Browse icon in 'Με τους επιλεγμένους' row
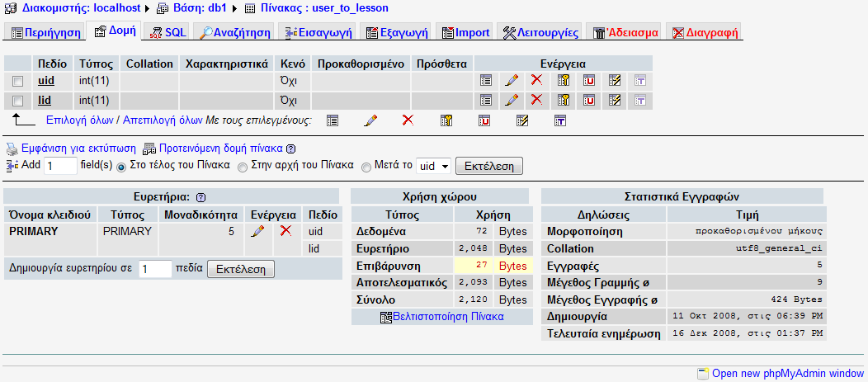Viewport: 868px width, 382px height. [x=333, y=120]
